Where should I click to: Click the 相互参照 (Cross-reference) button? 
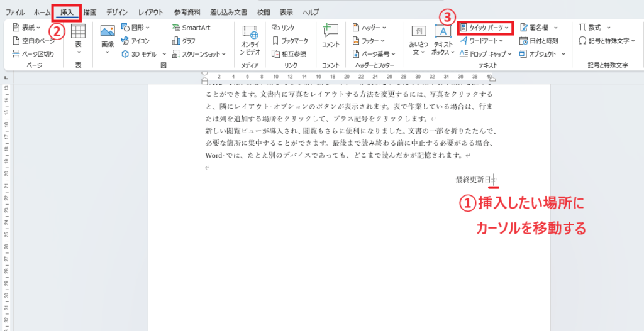coord(290,54)
